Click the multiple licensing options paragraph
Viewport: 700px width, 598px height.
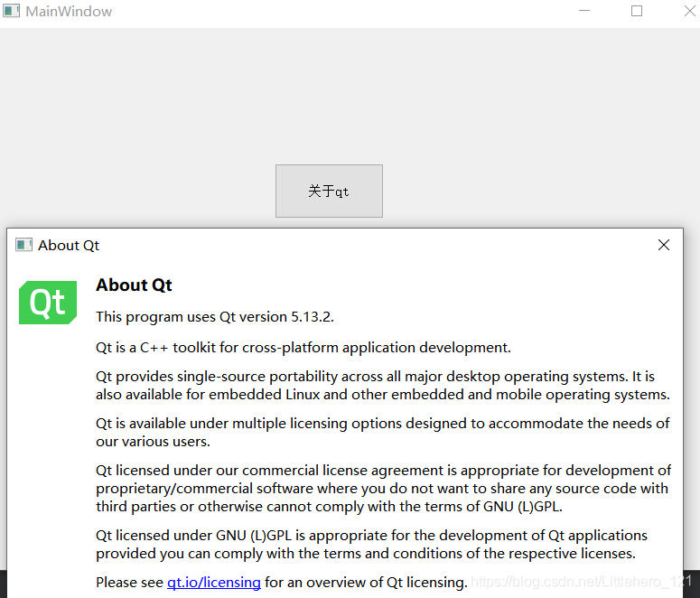coord(383,433)
